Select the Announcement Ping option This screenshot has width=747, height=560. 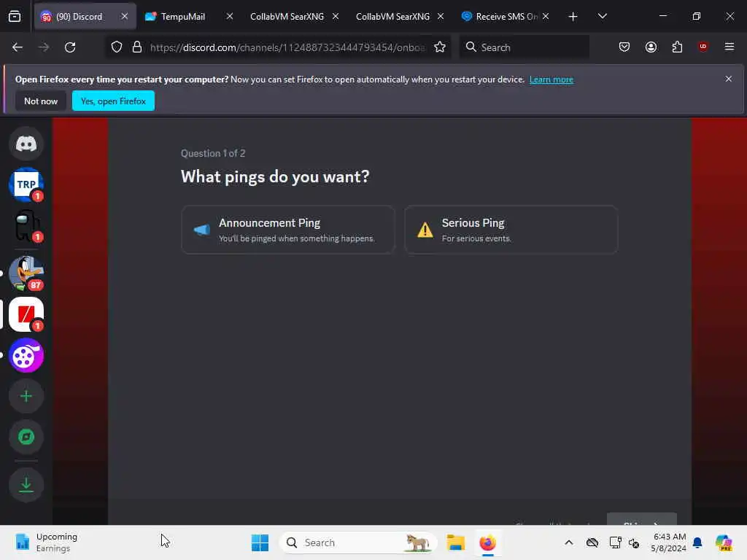click(287, 230)
